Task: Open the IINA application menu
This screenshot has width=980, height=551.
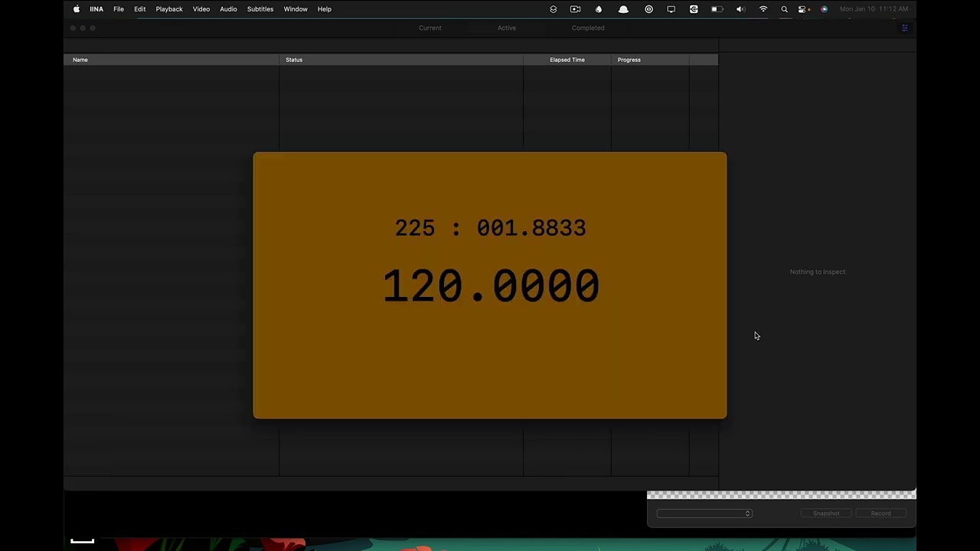Action: click(96, 9)
